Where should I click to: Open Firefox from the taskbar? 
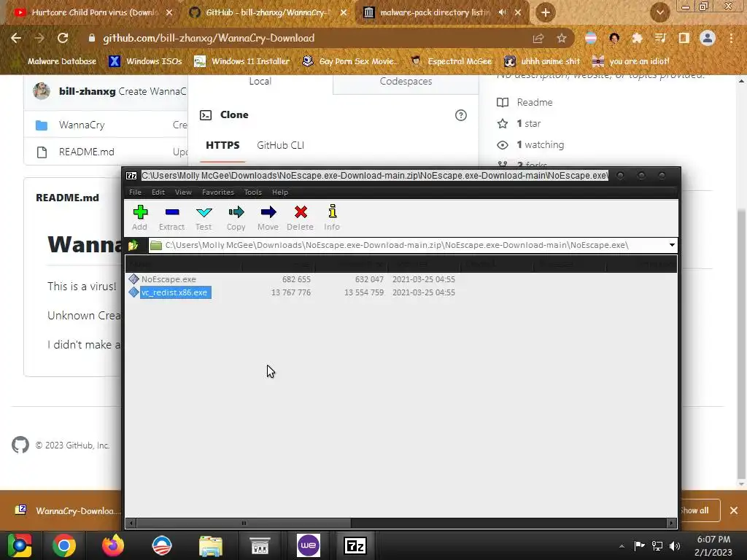113,545
